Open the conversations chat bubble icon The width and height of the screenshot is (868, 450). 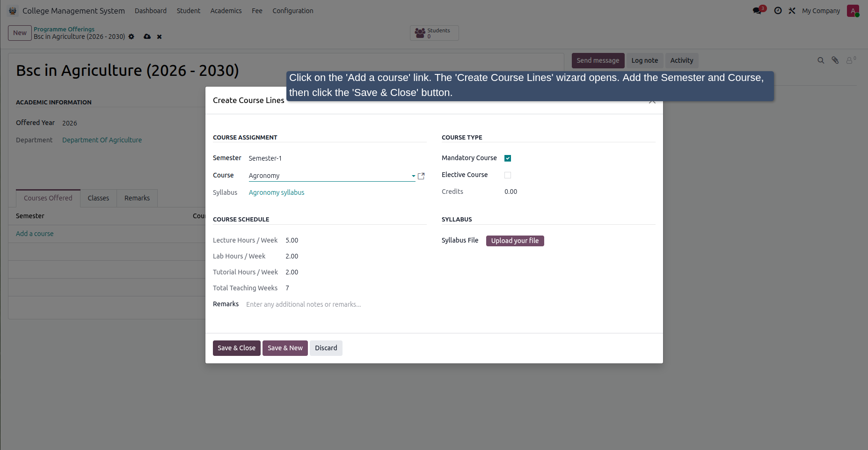point(758,10)
